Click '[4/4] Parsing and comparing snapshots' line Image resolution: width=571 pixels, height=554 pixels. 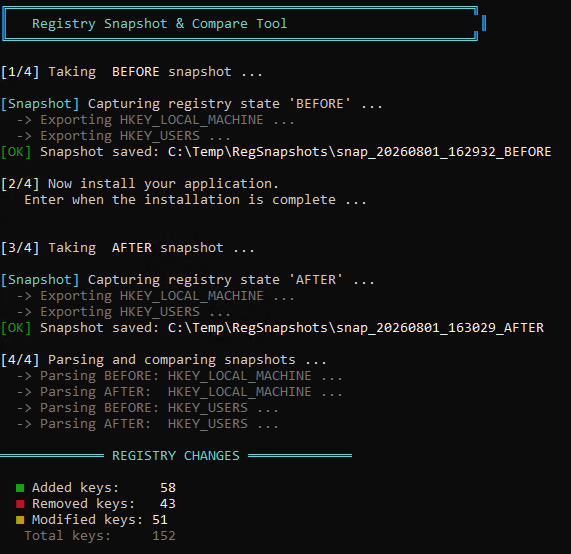click(164, 360)
